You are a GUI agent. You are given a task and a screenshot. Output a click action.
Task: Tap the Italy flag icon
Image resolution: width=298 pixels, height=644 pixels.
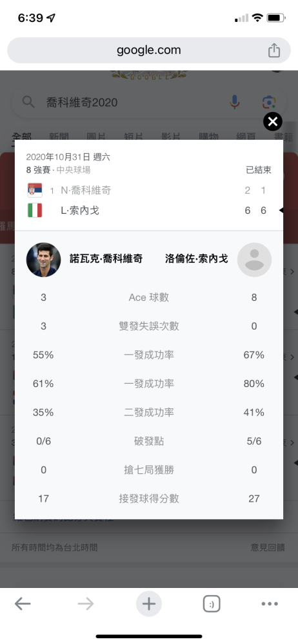tap(35, 211)
